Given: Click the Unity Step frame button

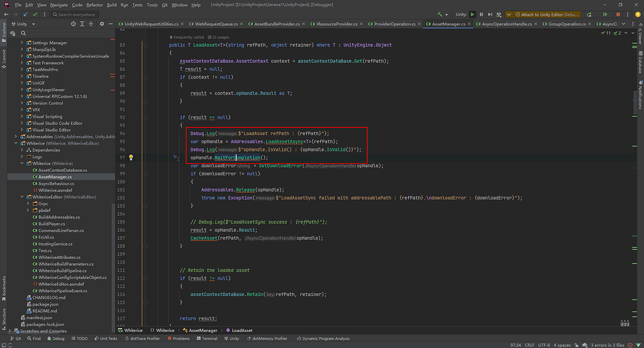Looking at the screenshot, I should [x=489, y=14].
